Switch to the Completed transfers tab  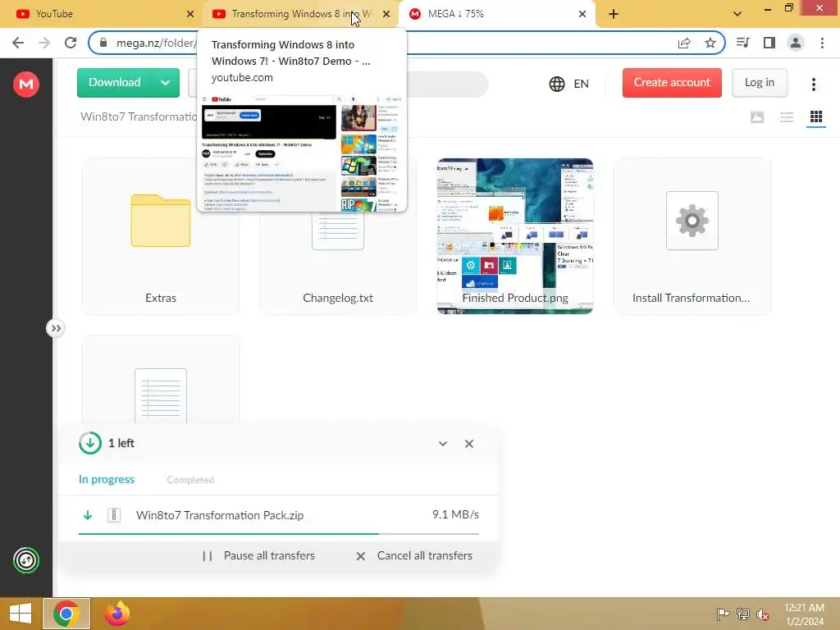190,479
